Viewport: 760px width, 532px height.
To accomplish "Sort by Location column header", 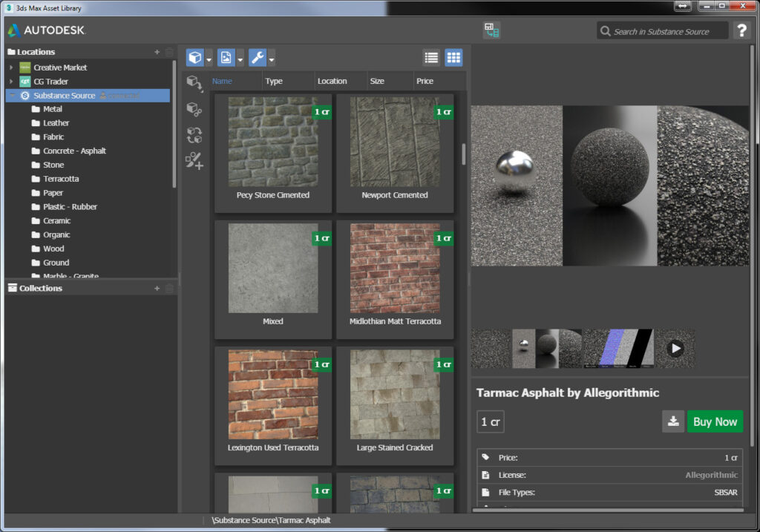I will [332, 81].
